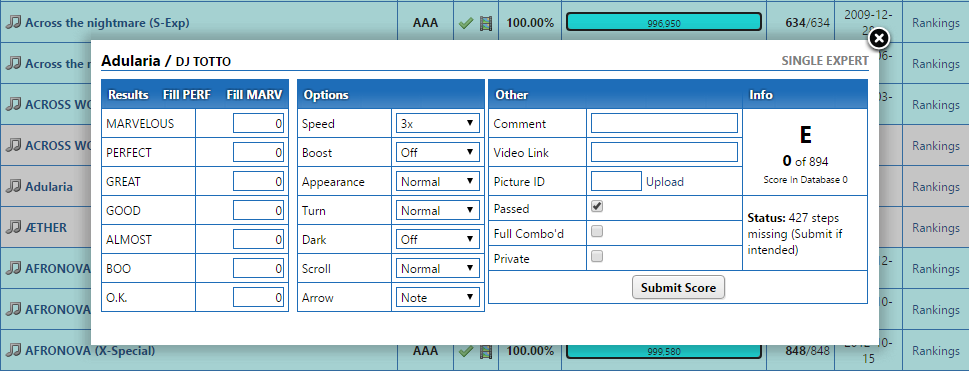Click the music note icon beside Adularia
The width and height of the screenshot is (969, 371).
click(14, 186)
